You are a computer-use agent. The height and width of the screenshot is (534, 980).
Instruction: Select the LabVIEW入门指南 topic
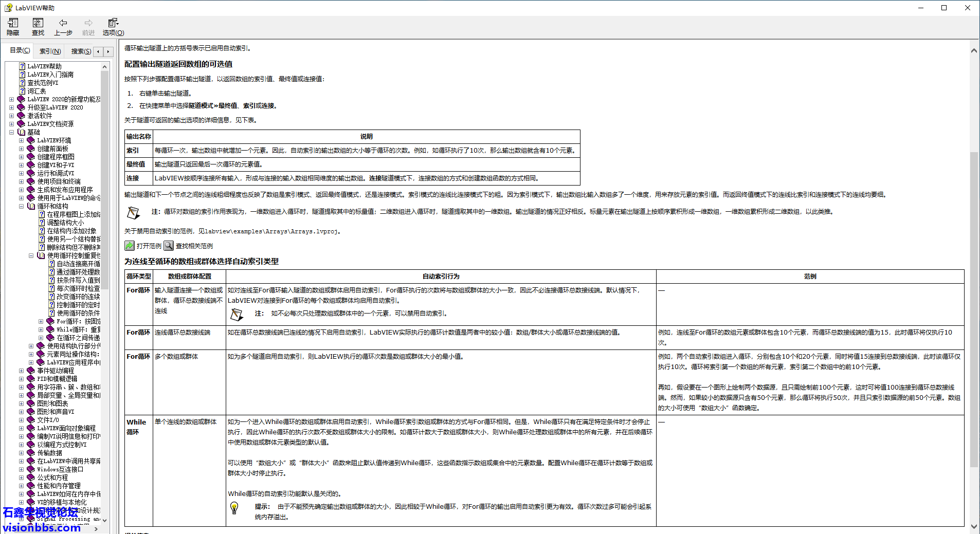tap(50, 75)
